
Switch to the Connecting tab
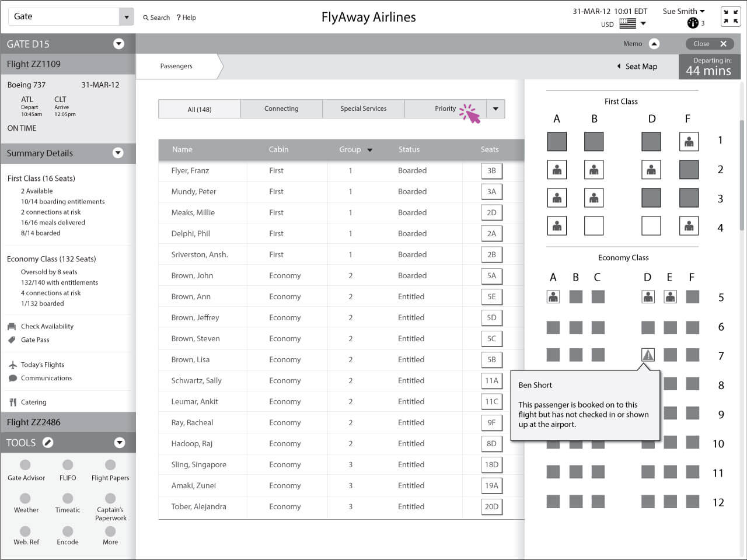click(281, 108)
